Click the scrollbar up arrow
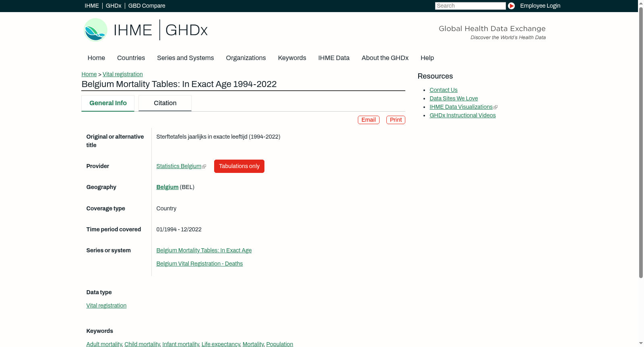The width and height of the screenshot is (644, 347). pos(641,3)
